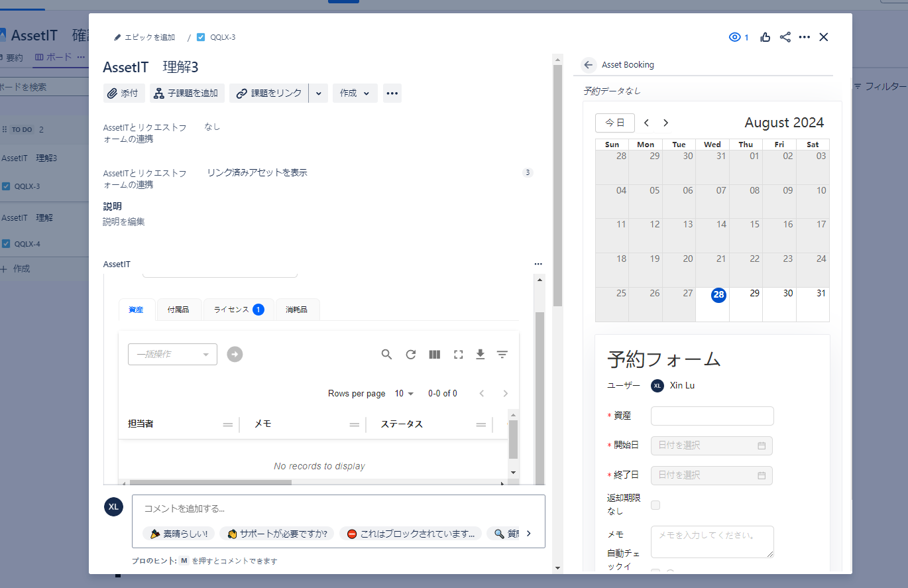This screenshot has height=588, width=908.
Task: Open the 一括操作 bulk action dropdown
Action: click(x=172, y=354)
